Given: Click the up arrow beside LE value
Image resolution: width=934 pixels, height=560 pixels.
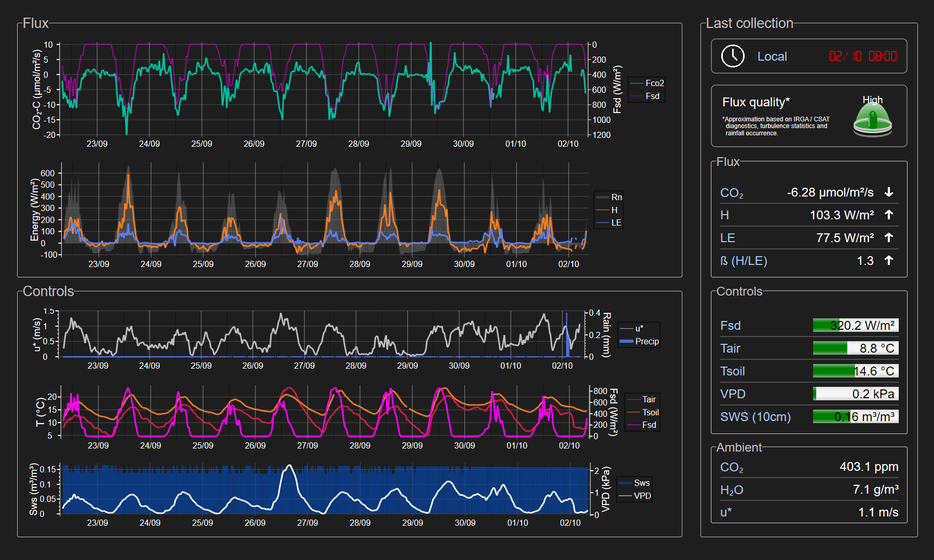Looking at the screenshot, I should coord(889,237).
